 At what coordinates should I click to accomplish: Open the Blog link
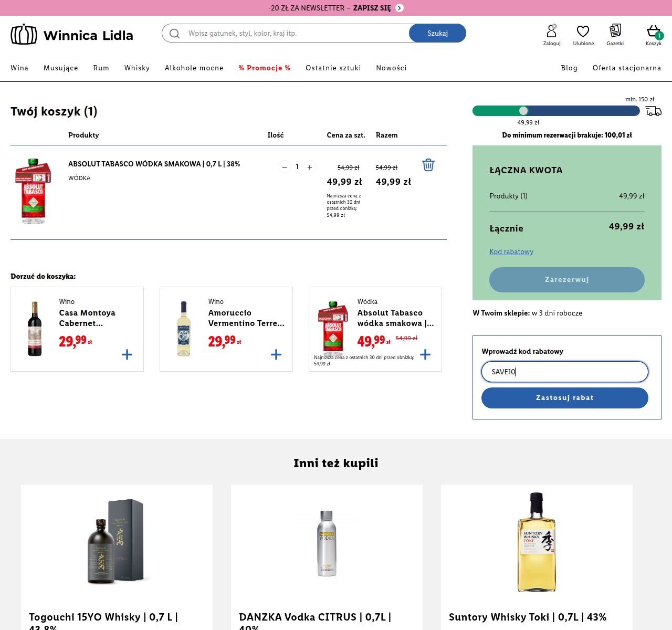point(569,68)
